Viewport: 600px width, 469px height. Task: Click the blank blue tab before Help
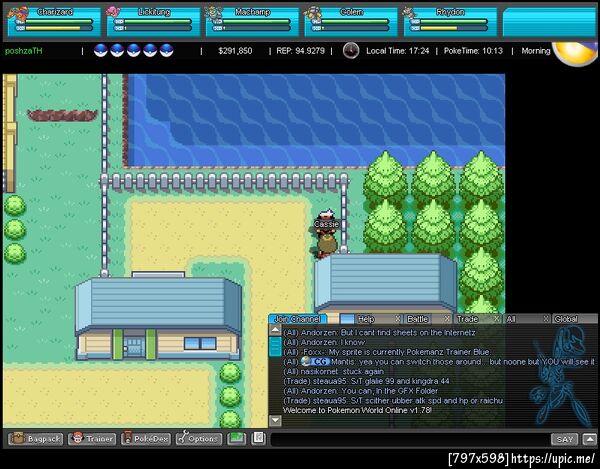(x=347, y=319)
